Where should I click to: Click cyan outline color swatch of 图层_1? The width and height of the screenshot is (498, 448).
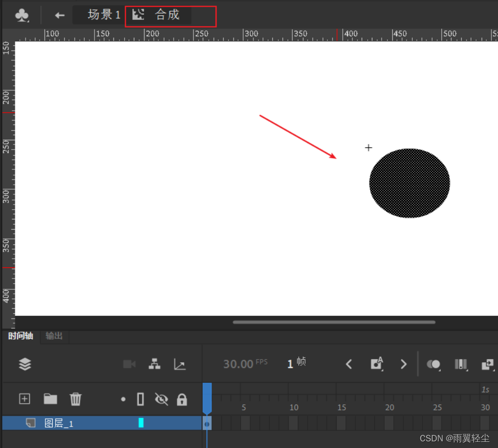(141, 422)
